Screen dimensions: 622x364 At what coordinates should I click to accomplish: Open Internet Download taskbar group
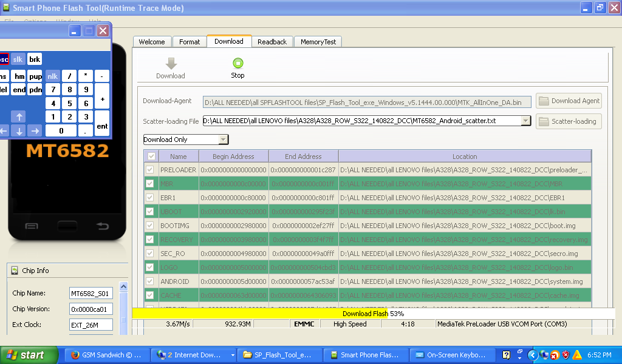point(194,355)
